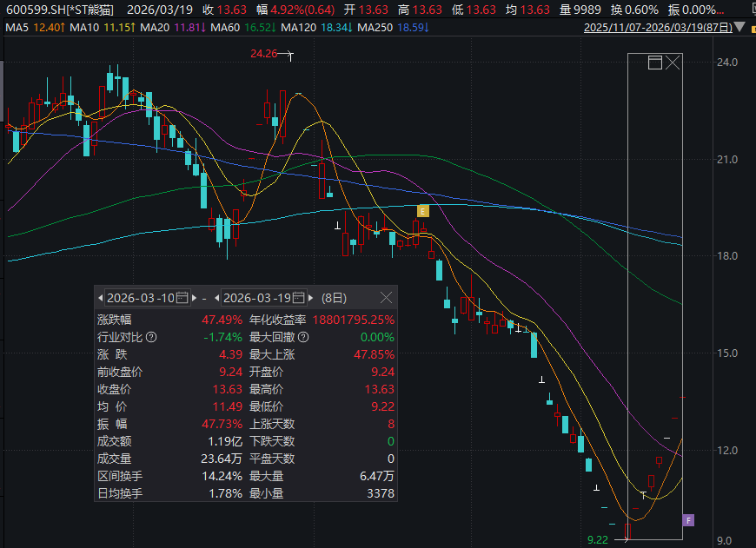This screenshot has height=548, width=756.
Task: Close the interval statistics panel
Action: (x=386, y=297)
